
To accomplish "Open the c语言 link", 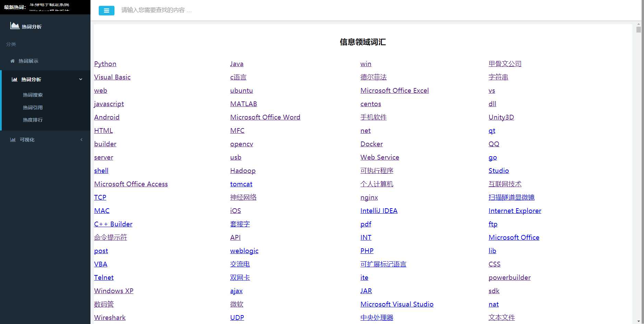I will point(239,77).
